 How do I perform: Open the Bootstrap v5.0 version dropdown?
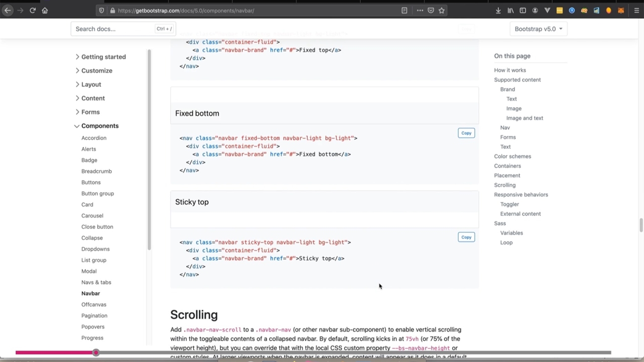coord(538,29)
